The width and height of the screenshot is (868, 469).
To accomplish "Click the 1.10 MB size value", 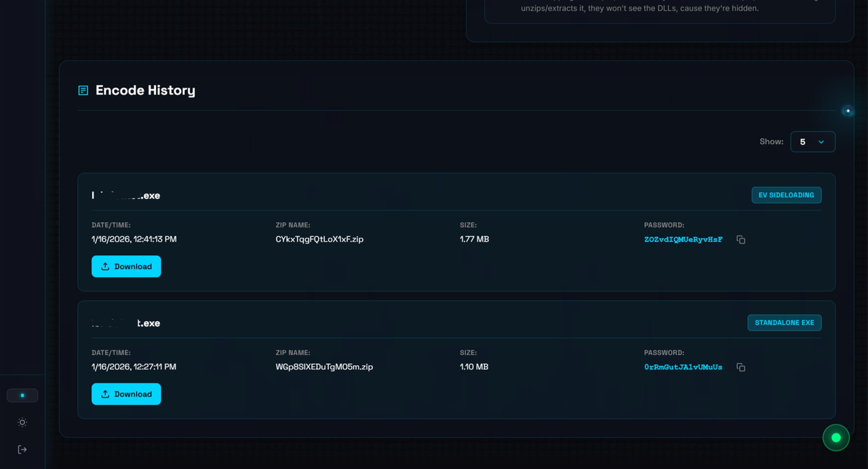I will pos(474,367).
